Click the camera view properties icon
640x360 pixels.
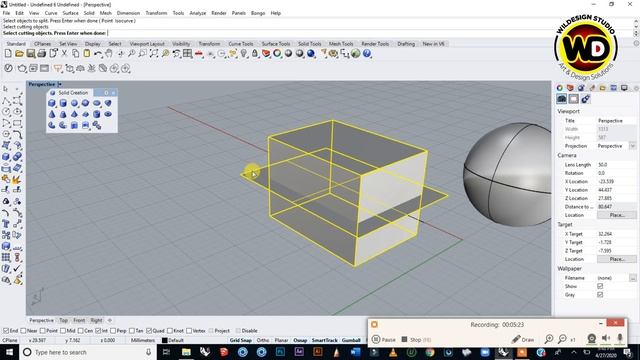click(x=562, y=99)
